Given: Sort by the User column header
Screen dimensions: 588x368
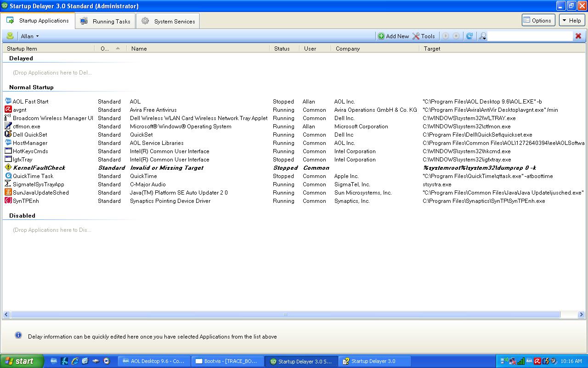Looking at the screenshot, I should coord(315,48).
